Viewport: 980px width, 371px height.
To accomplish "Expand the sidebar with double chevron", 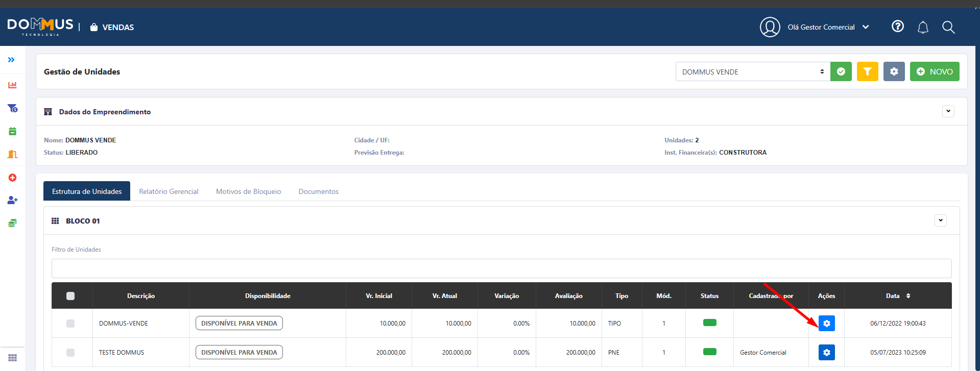I will pos(11,60).
